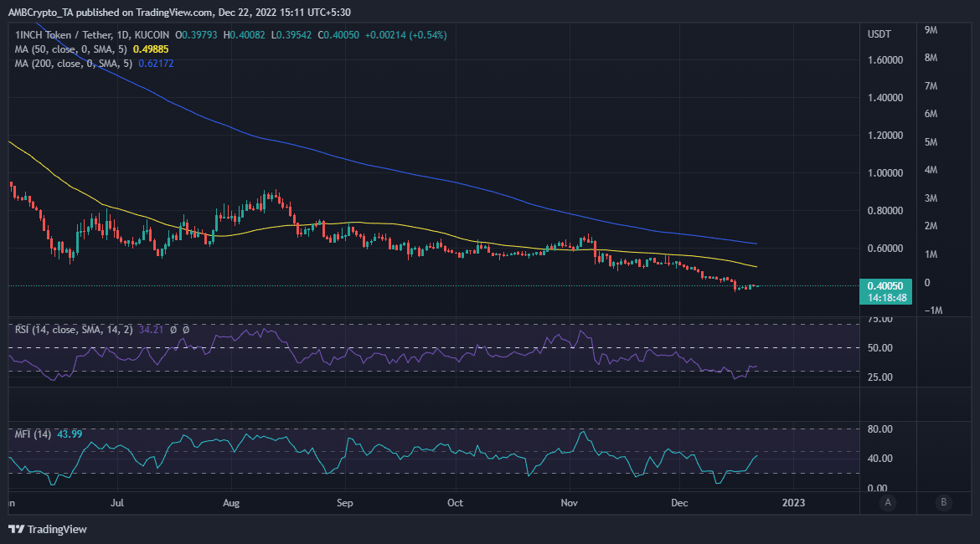The width and height of the screenshot is (980, 544).
Task: Click the USDT currency label
Action: tap(879, 34)
